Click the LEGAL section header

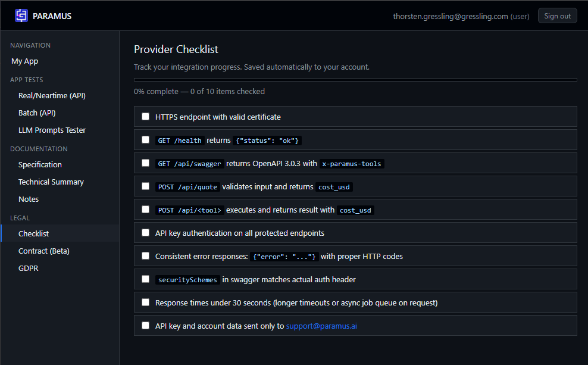(20, 218)
